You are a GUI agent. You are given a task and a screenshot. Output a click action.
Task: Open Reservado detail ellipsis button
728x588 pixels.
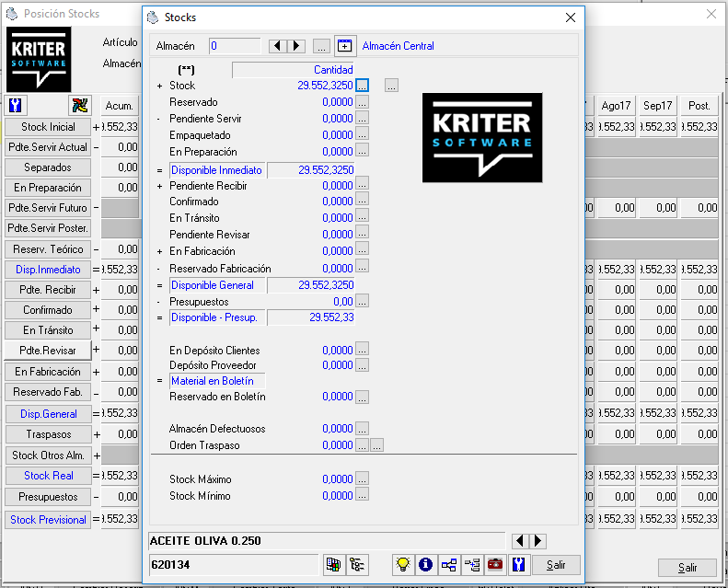[362, 101]
